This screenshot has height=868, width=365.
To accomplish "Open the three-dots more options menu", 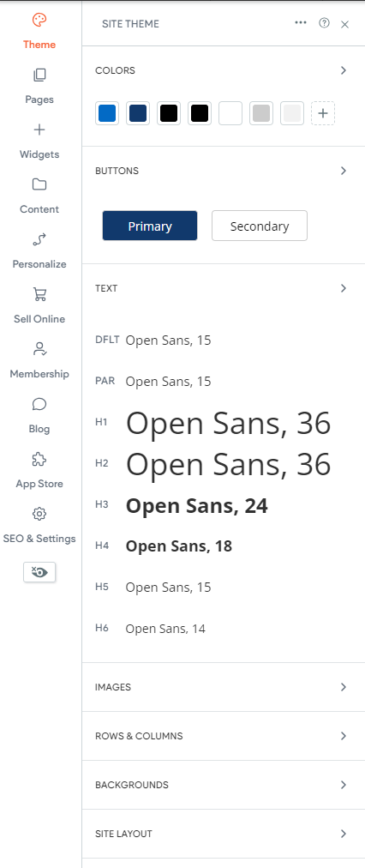I will 301,22.
